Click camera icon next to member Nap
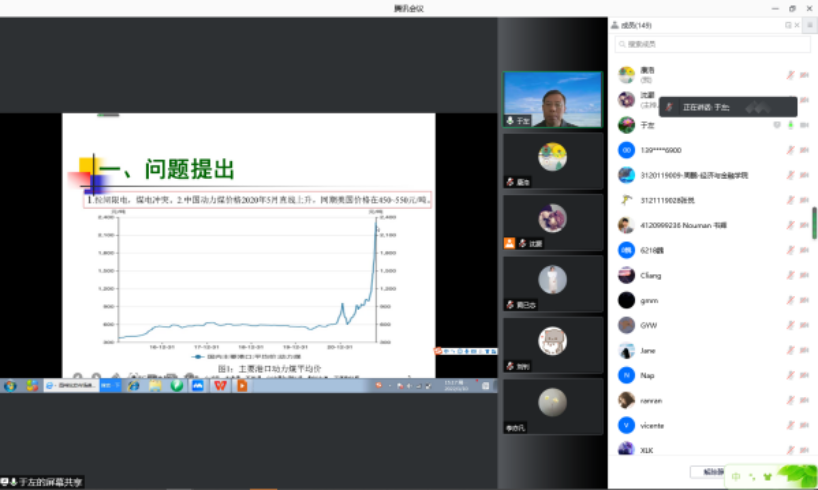The image size is (818, 490). click(x=805, y=375)
